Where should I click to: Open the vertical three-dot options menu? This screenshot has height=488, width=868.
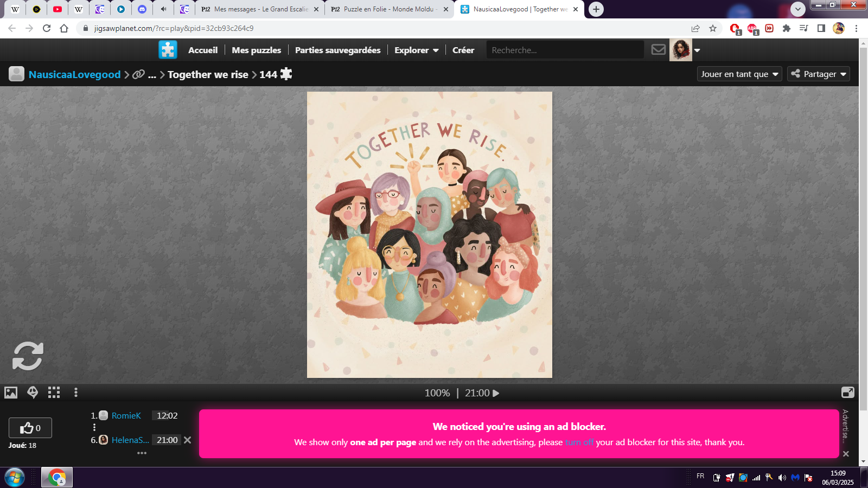(76, 393)
